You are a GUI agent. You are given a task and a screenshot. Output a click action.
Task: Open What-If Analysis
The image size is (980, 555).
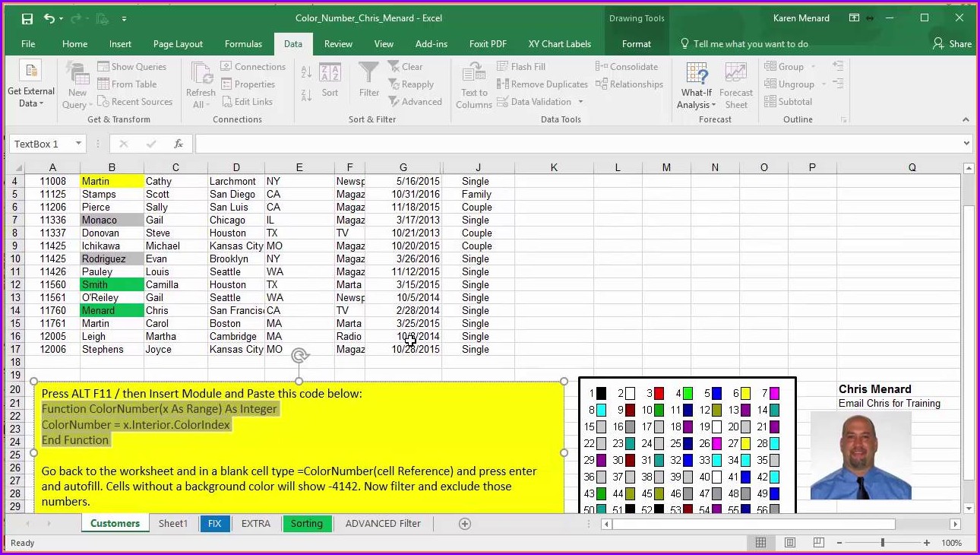(697, 86)
